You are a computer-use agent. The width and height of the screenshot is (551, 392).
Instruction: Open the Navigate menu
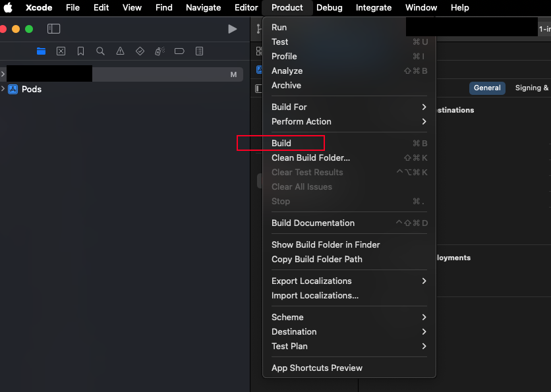[204, 7]
